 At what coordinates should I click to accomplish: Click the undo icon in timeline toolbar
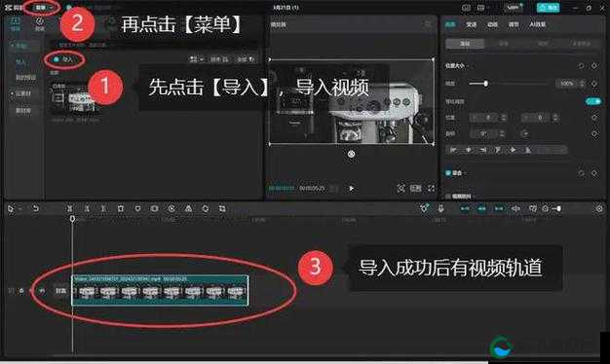click(35, 208)
